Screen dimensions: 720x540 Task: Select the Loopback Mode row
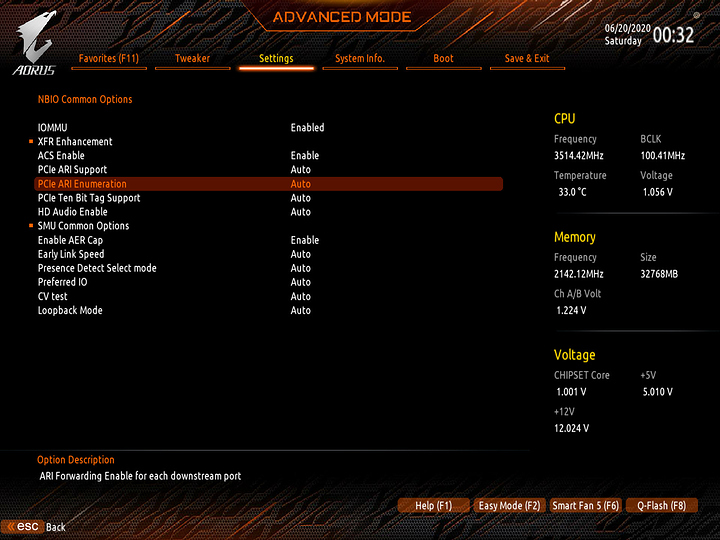70,310
